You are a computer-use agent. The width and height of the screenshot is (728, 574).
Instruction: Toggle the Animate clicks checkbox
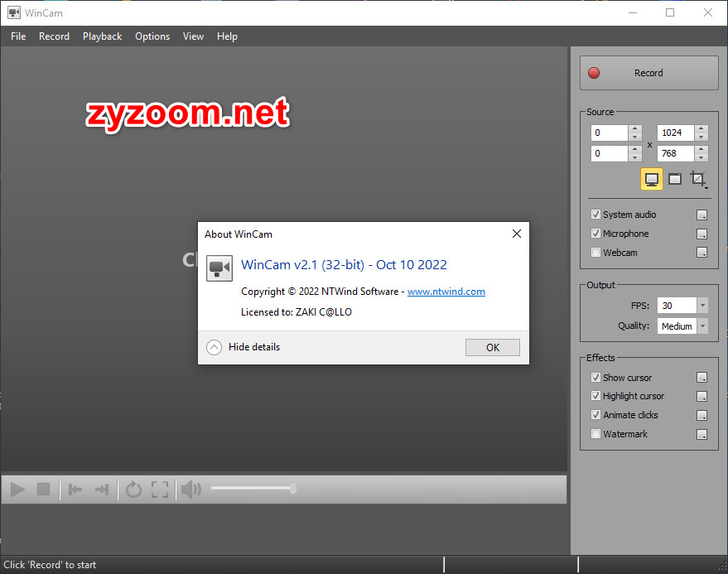(x=595, y=415)
